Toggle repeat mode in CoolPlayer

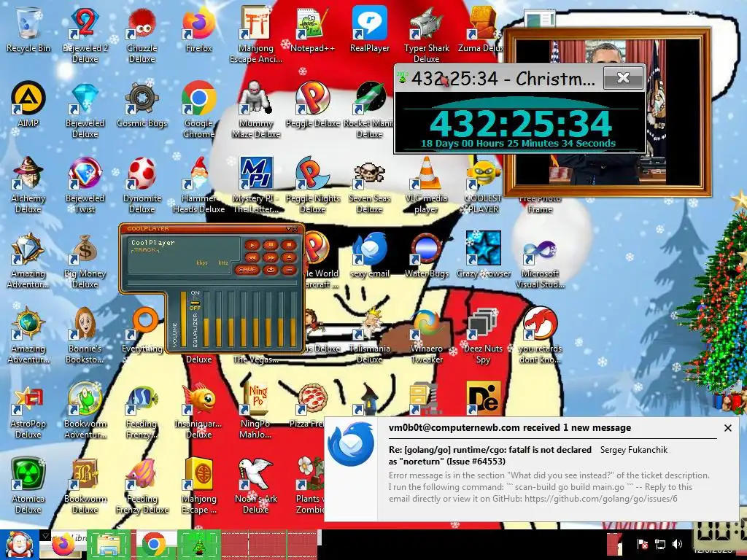pyautogui.click(x=270, y=270)
